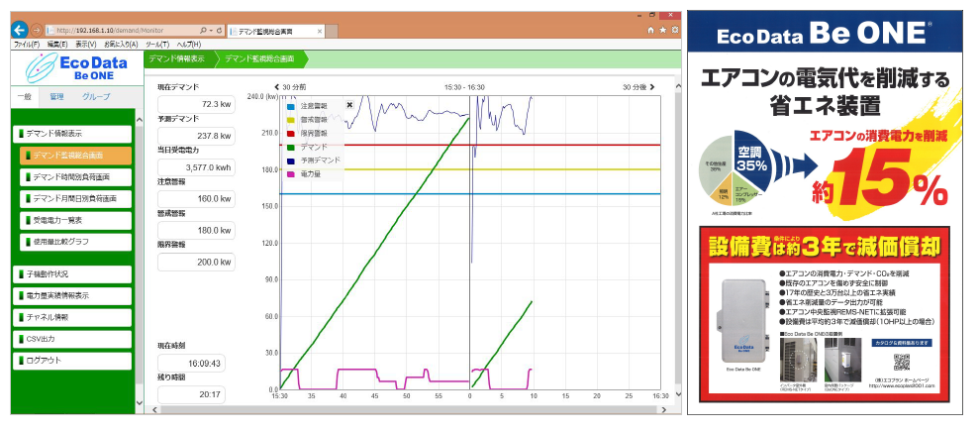Click the Eco Data Be ONE logo

pos(76,67)
